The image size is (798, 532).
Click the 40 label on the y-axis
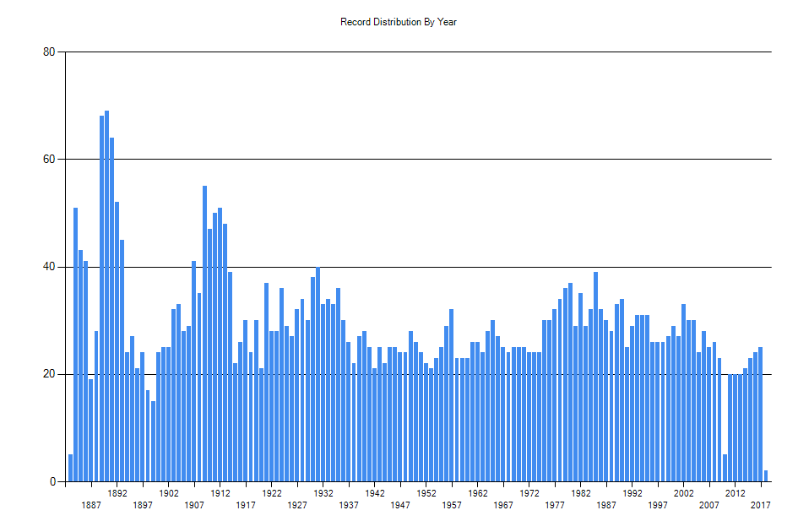(x=48, y=268)
